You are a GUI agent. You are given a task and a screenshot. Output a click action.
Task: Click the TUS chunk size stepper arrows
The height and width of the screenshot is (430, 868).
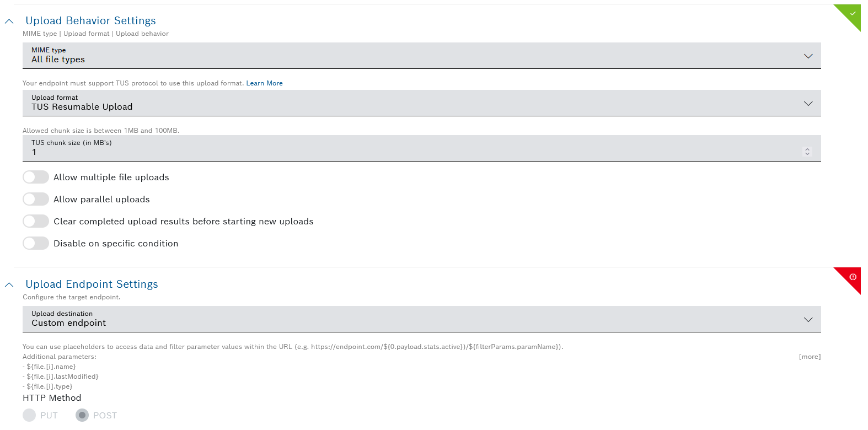[807, 152]
